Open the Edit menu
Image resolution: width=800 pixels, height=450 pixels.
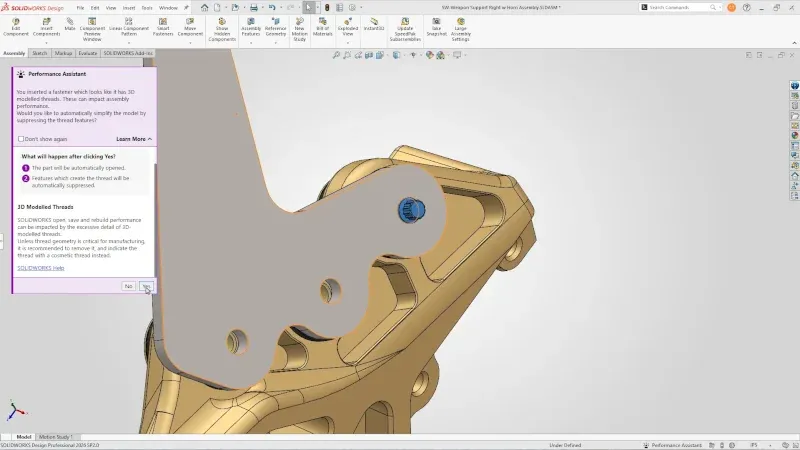(95, 8)
